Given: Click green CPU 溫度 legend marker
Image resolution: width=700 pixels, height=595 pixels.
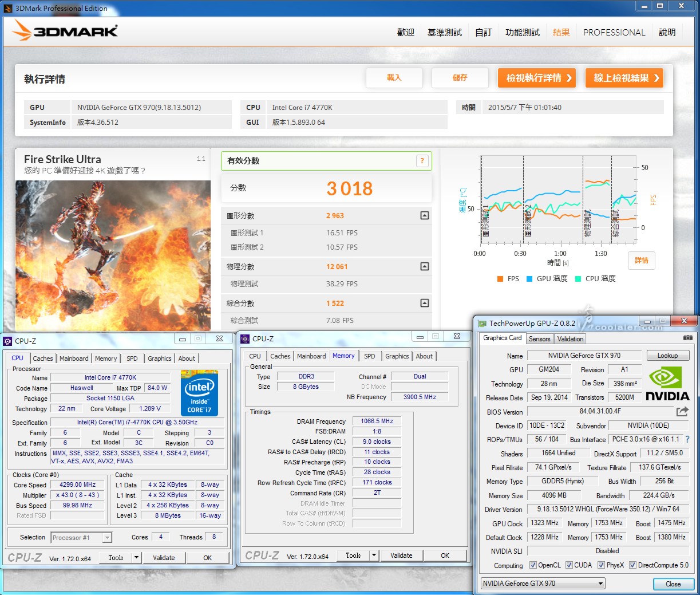Looking at the screenshot, I should [x=578, y=279].
